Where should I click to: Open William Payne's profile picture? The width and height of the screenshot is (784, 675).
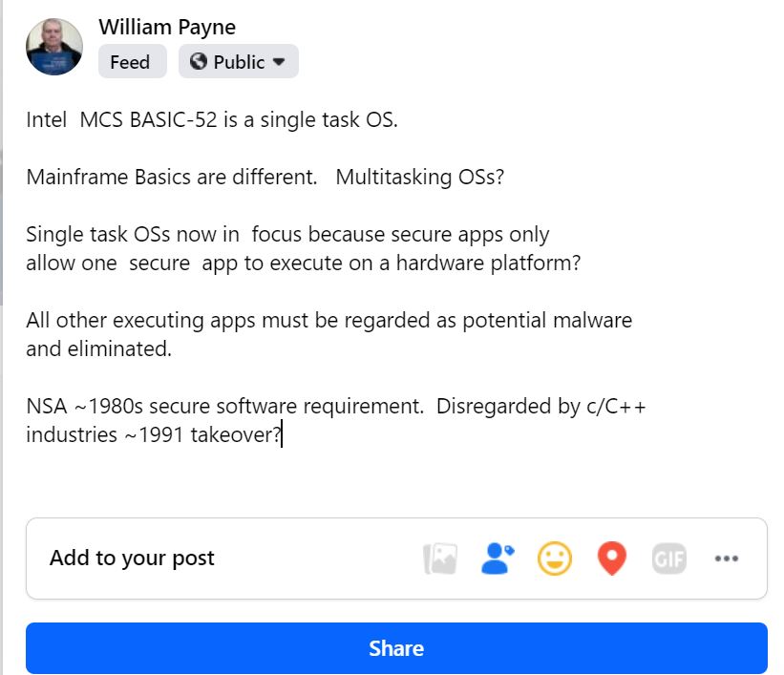point(54,47)
